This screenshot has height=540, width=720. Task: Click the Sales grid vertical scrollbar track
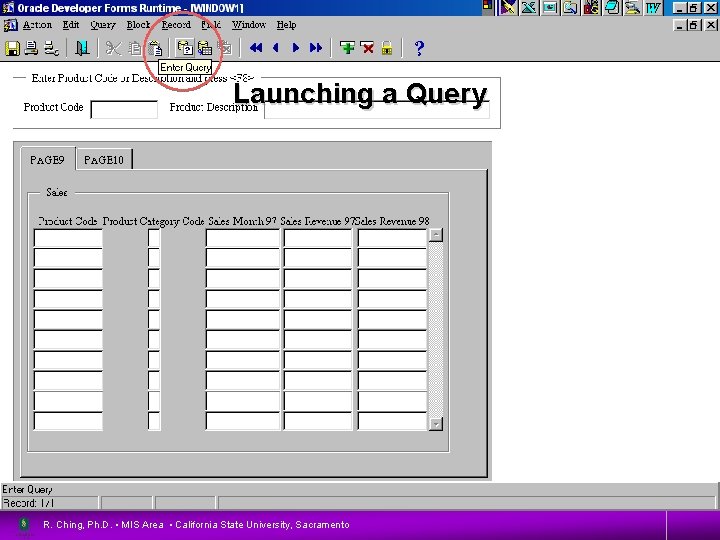[x=436, y=329]
